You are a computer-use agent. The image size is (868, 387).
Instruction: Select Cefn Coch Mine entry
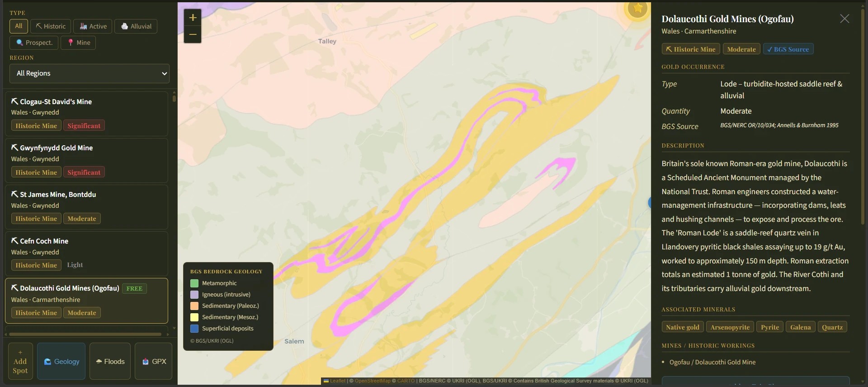coord(86,253)
